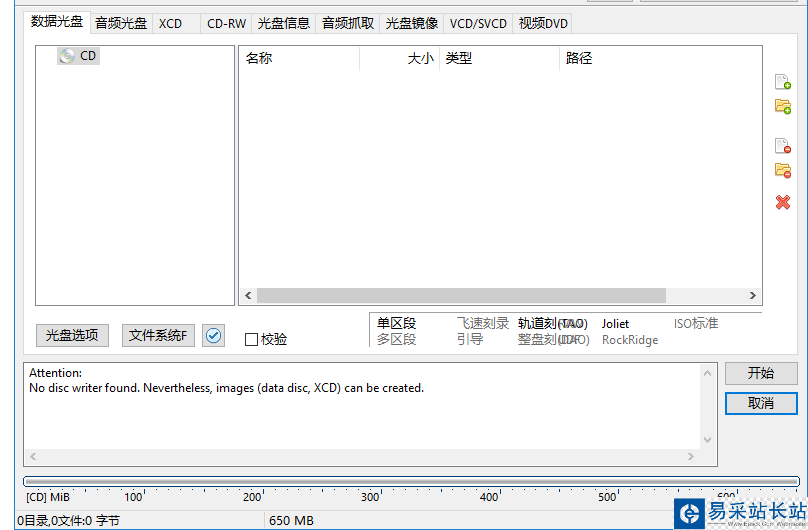
Task: Click the remove folder icon
Action: click(x=783, y=170)
